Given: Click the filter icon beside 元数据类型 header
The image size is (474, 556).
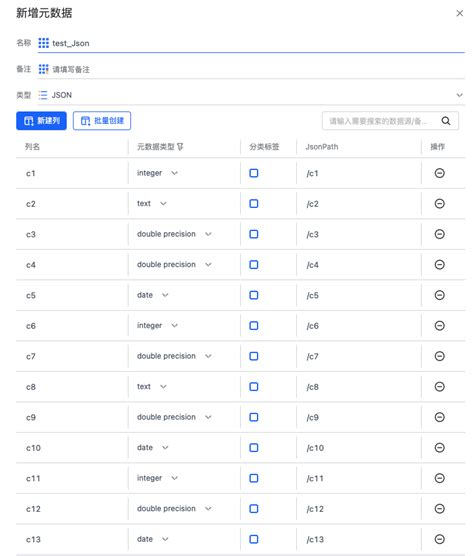Looking at the screenshot, I should [180, 146].
